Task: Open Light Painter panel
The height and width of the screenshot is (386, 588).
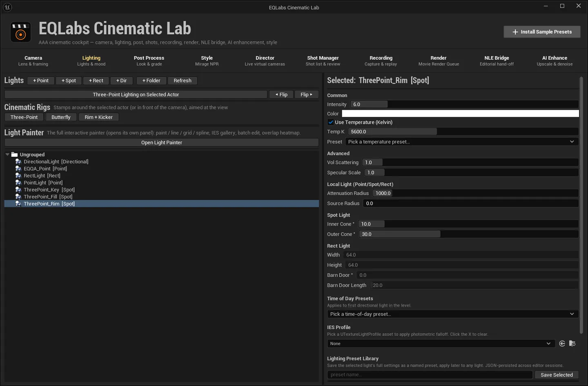Action: tap(162, 142)
